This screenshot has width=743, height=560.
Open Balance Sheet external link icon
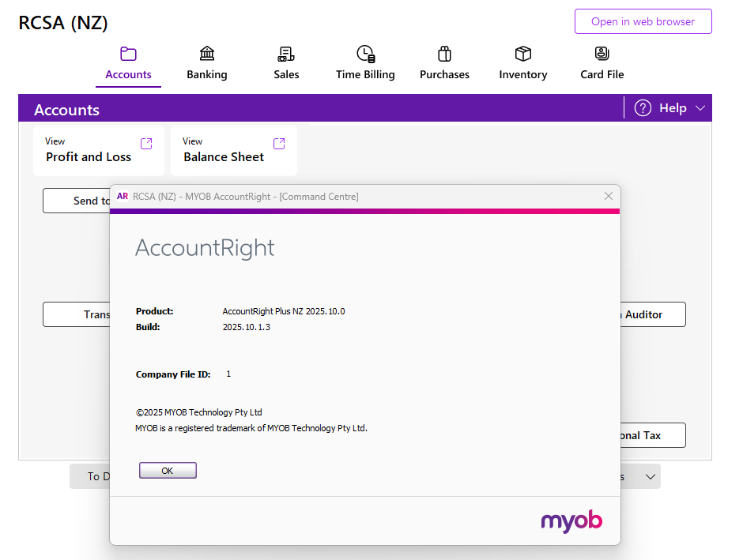(x=279, y=144)
